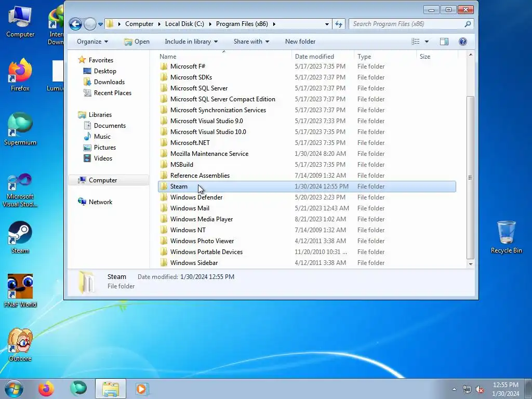Click the Open toolbar button
The width and height of the screenshot is (532, 399).
click(x=137, y=42)
